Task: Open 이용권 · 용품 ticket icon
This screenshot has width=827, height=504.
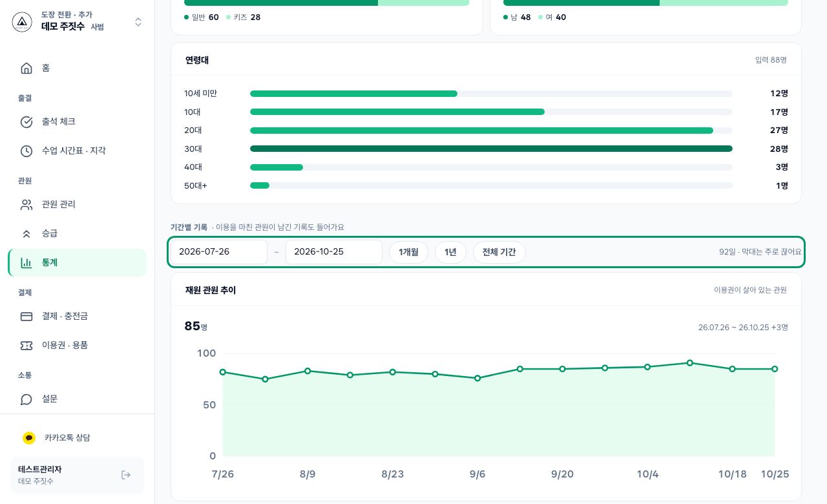Action: click(26, 346)
